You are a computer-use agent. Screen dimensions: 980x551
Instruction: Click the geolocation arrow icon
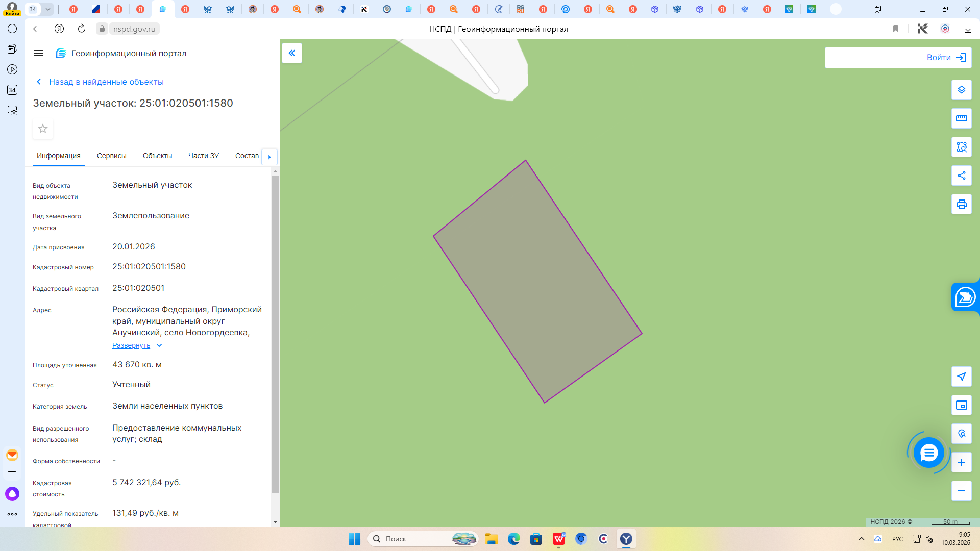(961, 377)
